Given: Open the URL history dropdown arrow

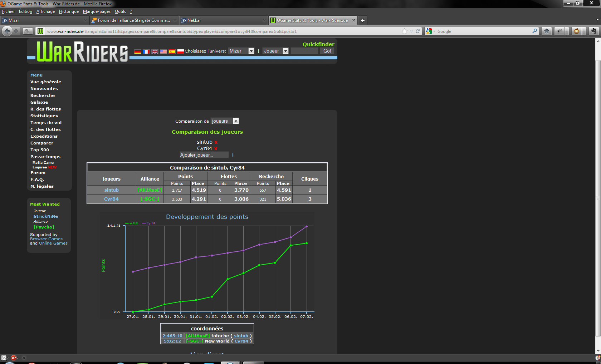Looking at the screenshot, I should (411, 31).
